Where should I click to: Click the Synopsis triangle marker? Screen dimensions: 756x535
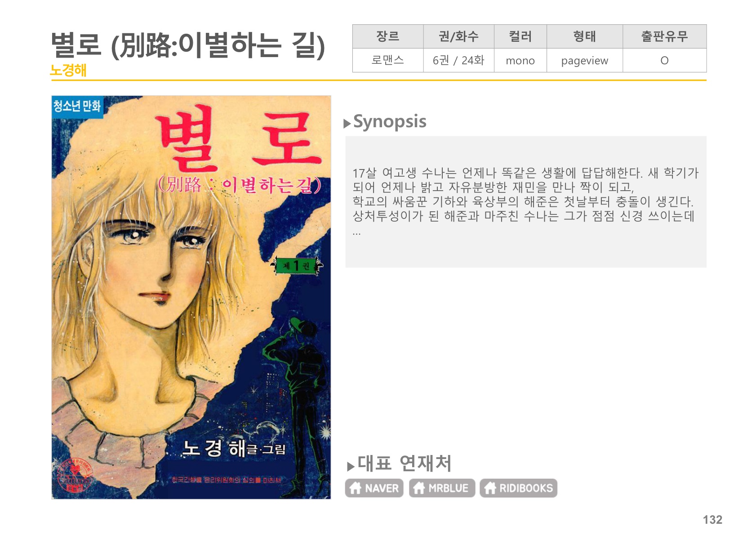pos(347,124)
